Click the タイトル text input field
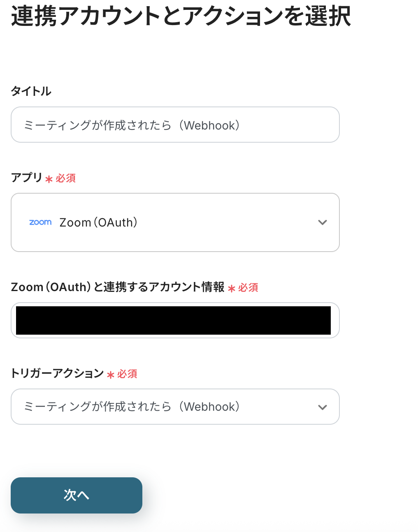Screen dimensions: 418x532 pos(175,125)
